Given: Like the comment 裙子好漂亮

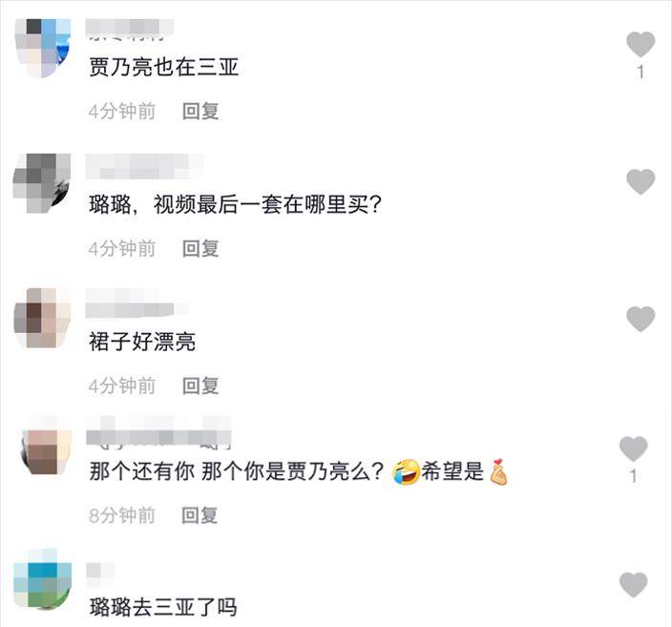Looking at the screenshot, I should click(640, 320).
